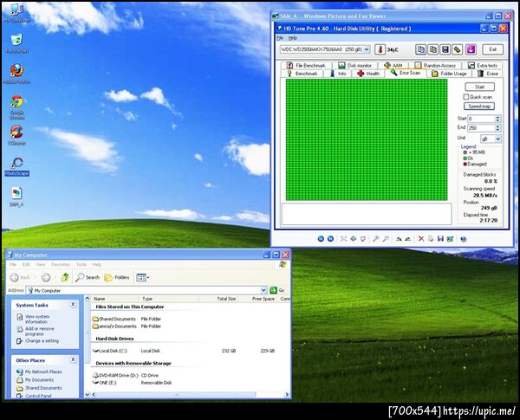Click the Up folder icon in My Computer
520x420 pixels.
pos(65,277)
